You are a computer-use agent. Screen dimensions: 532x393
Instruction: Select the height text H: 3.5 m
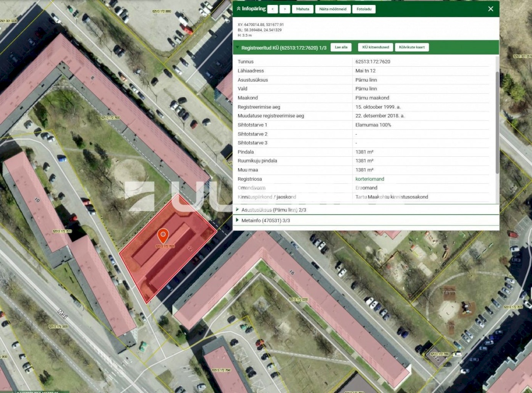coord(245,35)
